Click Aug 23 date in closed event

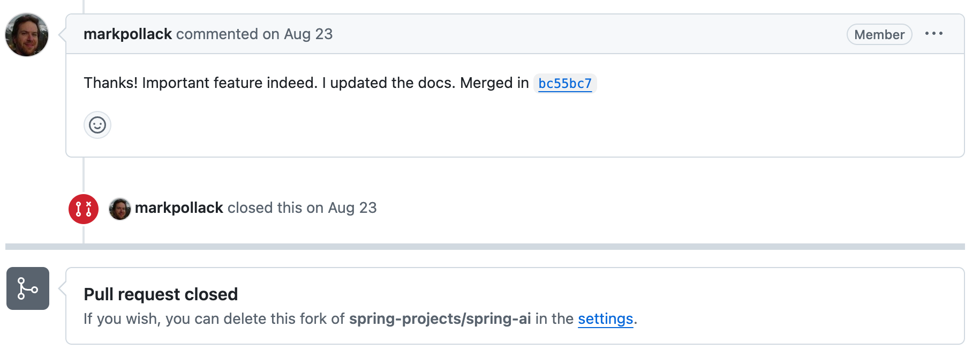[x=352, y=208]
